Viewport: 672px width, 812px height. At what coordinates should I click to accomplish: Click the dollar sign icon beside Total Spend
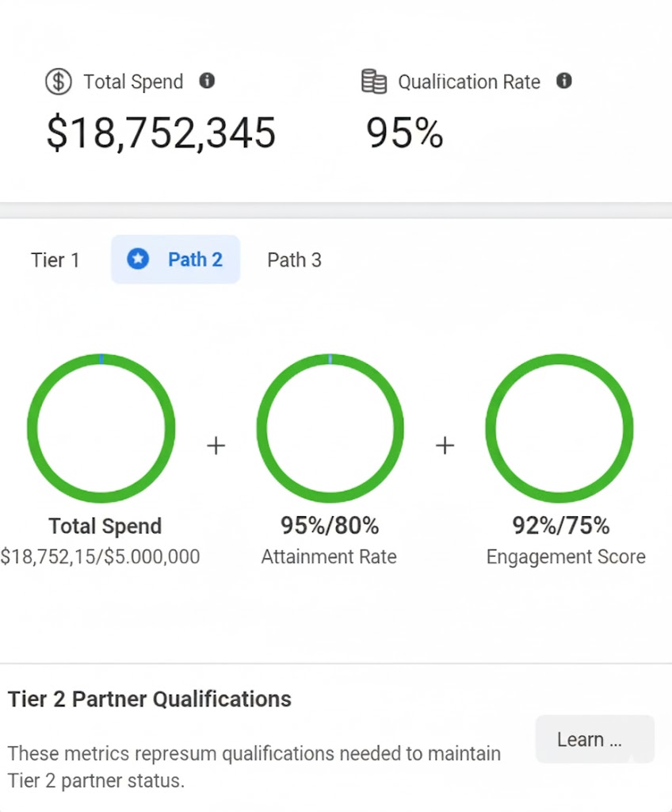[59, 82]
